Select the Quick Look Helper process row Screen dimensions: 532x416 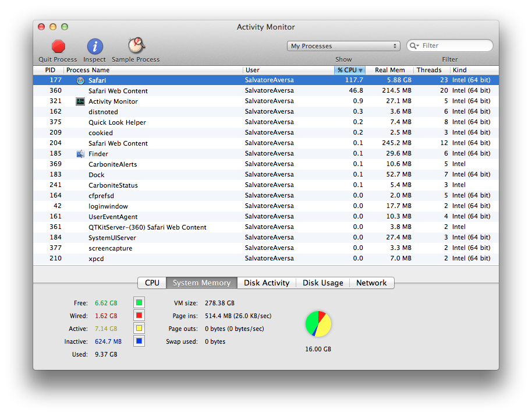pos(266,122)
